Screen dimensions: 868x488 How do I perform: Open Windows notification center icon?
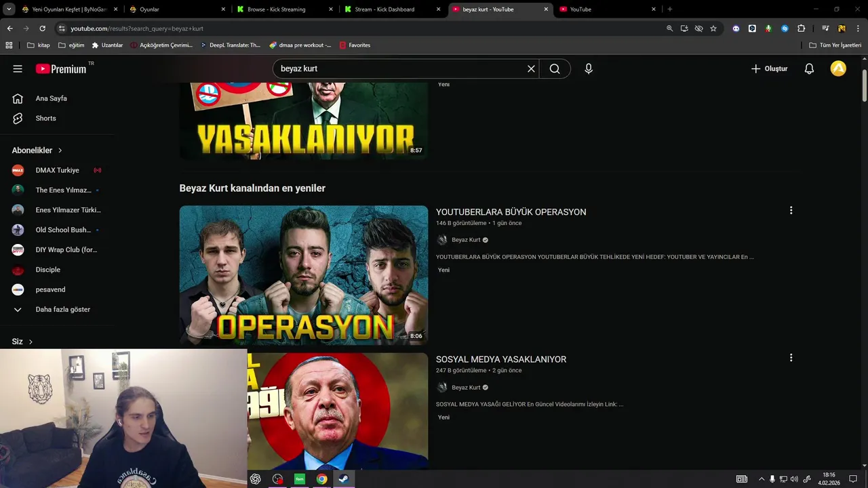pos(853,479)
